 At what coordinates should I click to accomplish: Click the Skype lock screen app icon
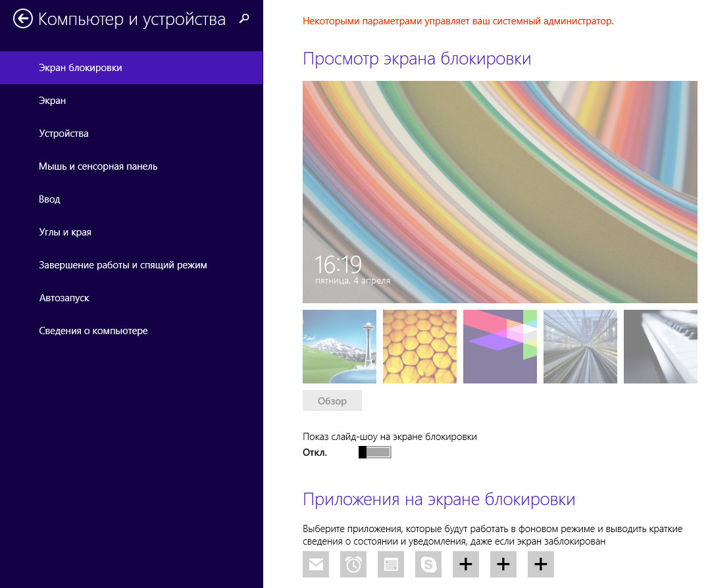(x=428, y=564)
